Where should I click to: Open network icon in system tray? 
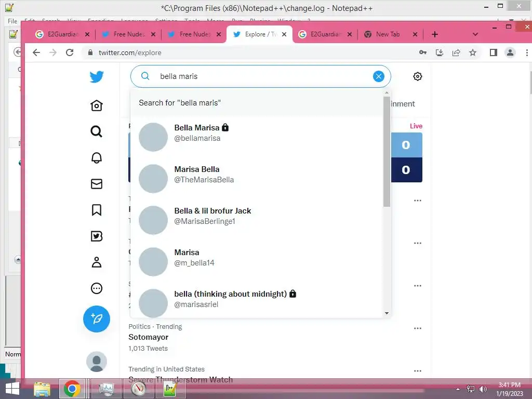tap(471, 389)
